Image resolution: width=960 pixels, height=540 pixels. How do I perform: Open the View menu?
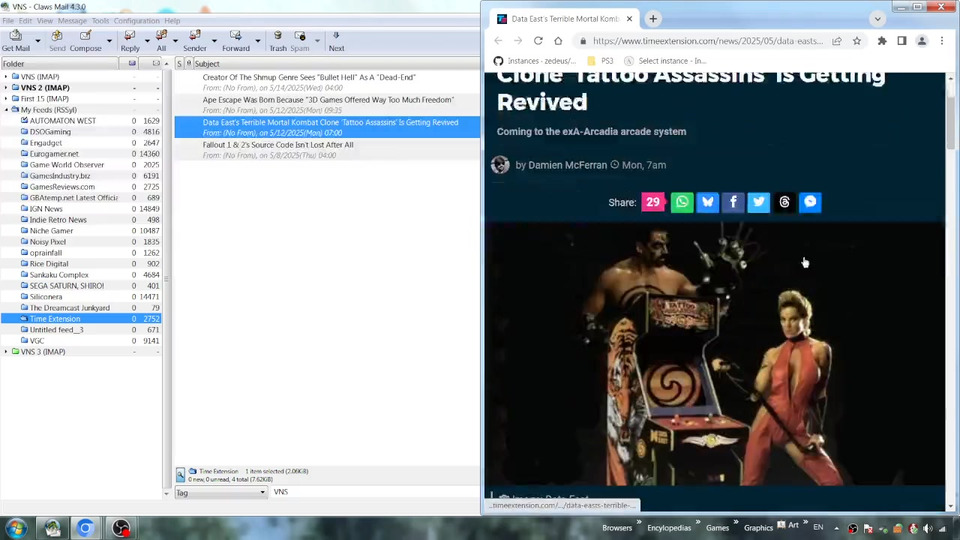click(x=45, y=21)
